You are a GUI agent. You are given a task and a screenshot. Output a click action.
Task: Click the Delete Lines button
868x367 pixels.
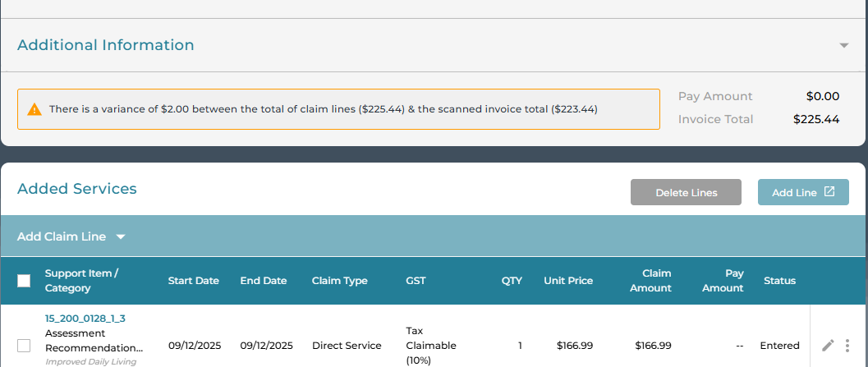pos(686,192)
